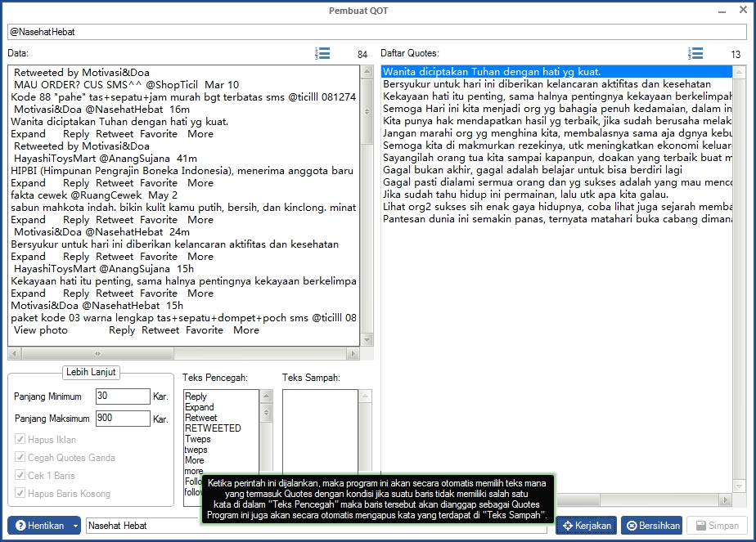The image size is (756, 542).
Task: Click the Panjang Minimum field showing 30
Action: 123,396
